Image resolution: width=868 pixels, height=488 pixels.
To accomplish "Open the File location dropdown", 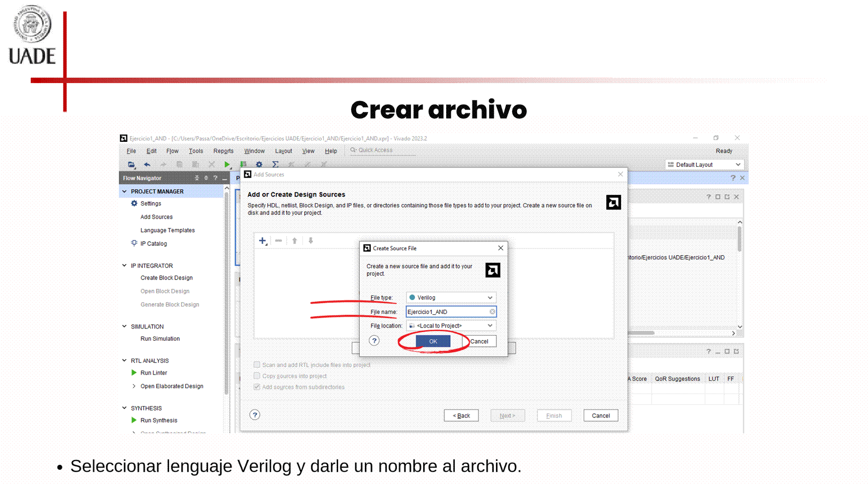I will tap(451, 326).
